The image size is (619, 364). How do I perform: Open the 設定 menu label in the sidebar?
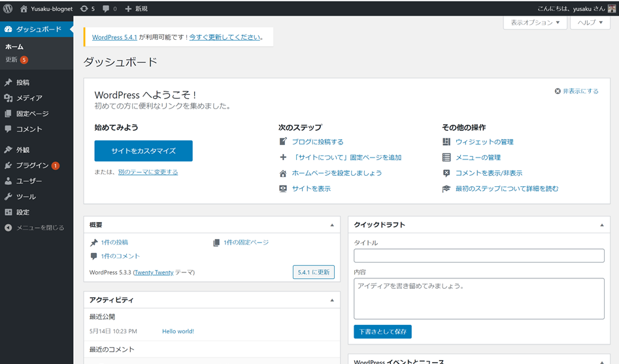[x=23, y=212]
